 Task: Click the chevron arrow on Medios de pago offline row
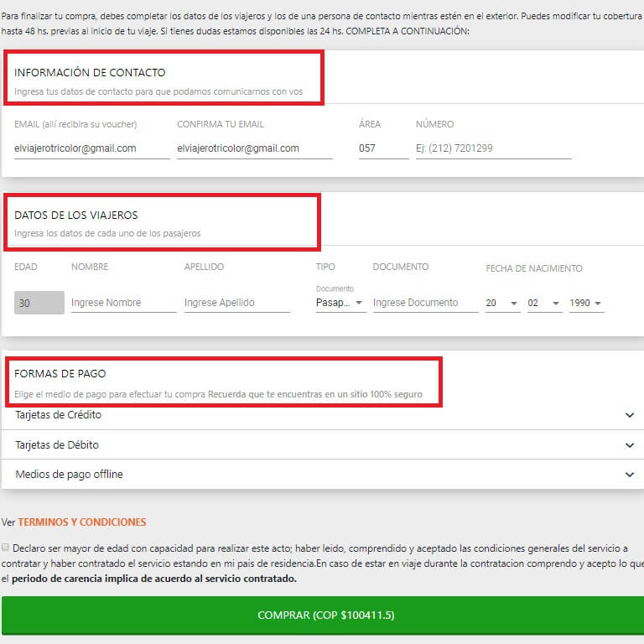tap(630, 475)
